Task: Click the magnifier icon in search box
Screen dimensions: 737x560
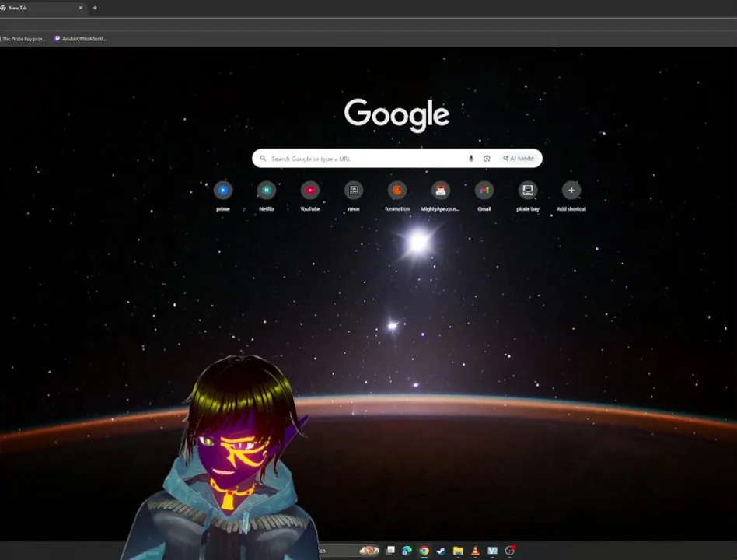Action: pos(263,159)
